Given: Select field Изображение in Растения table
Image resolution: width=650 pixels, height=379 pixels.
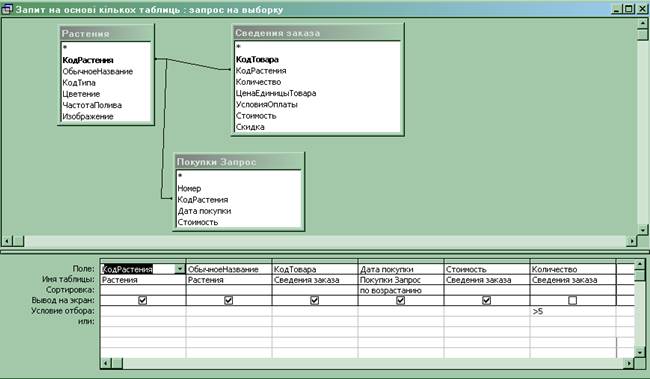Looking at the screenshot, I should pos(88,117).
